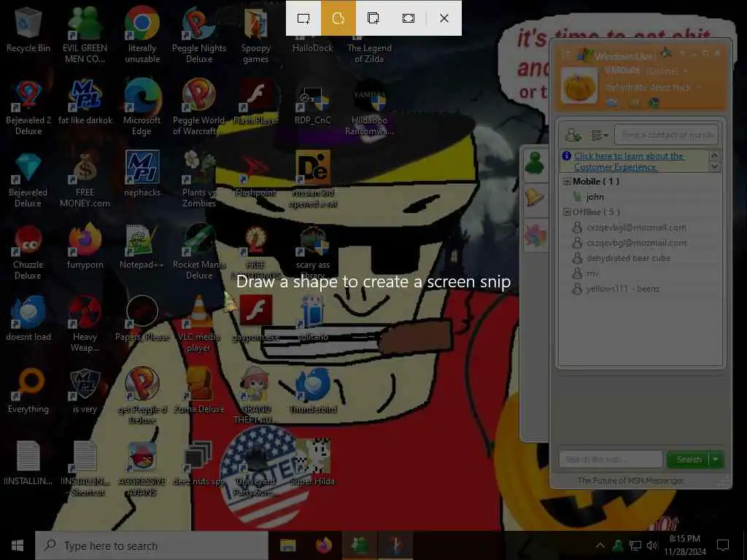
Task: Open the Everything search icon
Action: point(28,391)
